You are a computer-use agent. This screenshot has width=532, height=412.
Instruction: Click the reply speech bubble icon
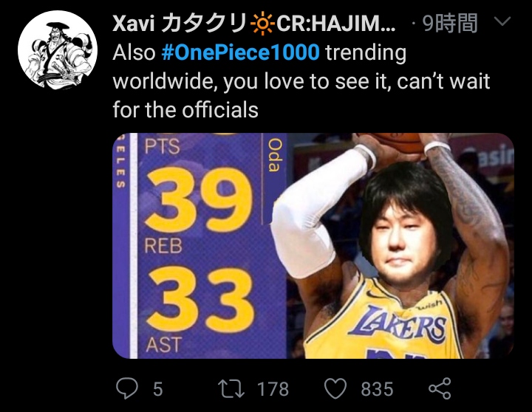coord(127,388)
